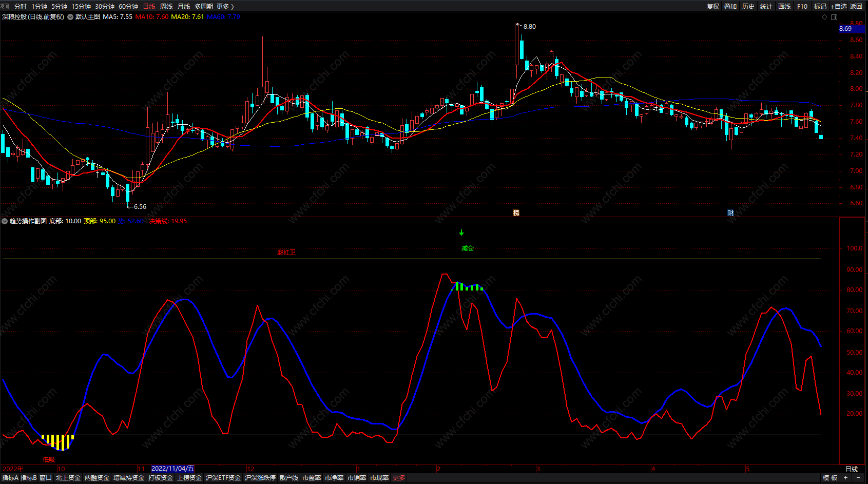Show the 两融资金 indicator
Screen dimensions: 868x484
coord(97,478)
